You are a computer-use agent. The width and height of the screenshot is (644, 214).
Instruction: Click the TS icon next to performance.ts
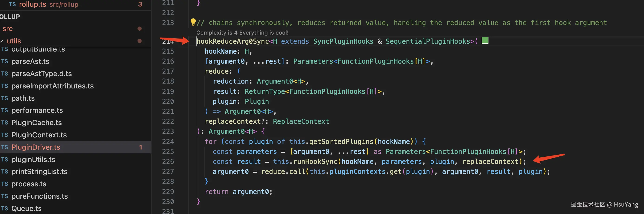(4, 110)
